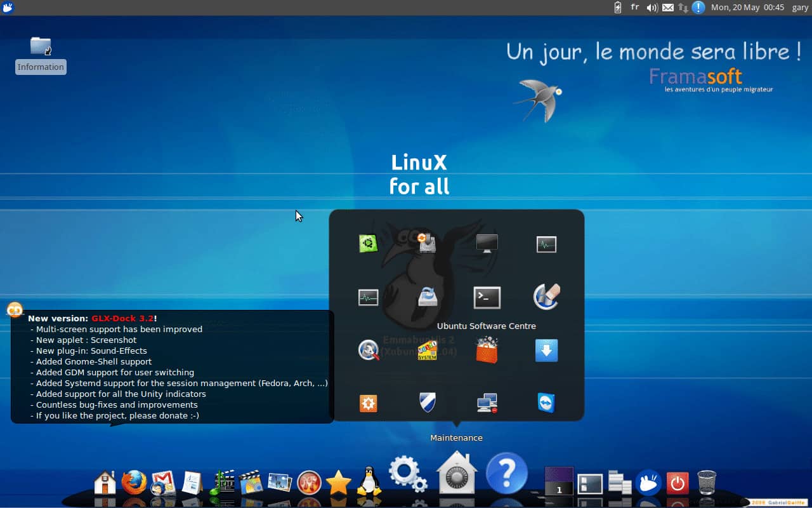Click the office document icon in the dock
The width and height of the screenshot is (812, 508).
[x=192, y=483]
